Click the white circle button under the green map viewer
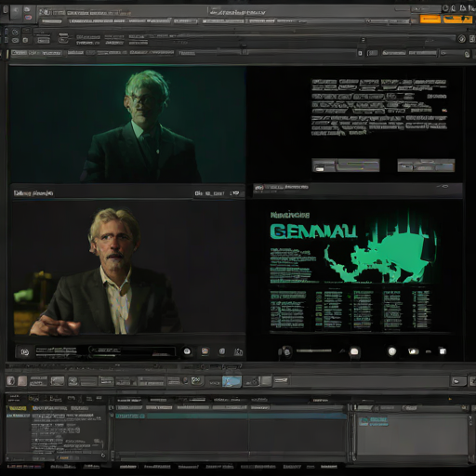Screen dimensions: 476x476 [392, 351]
